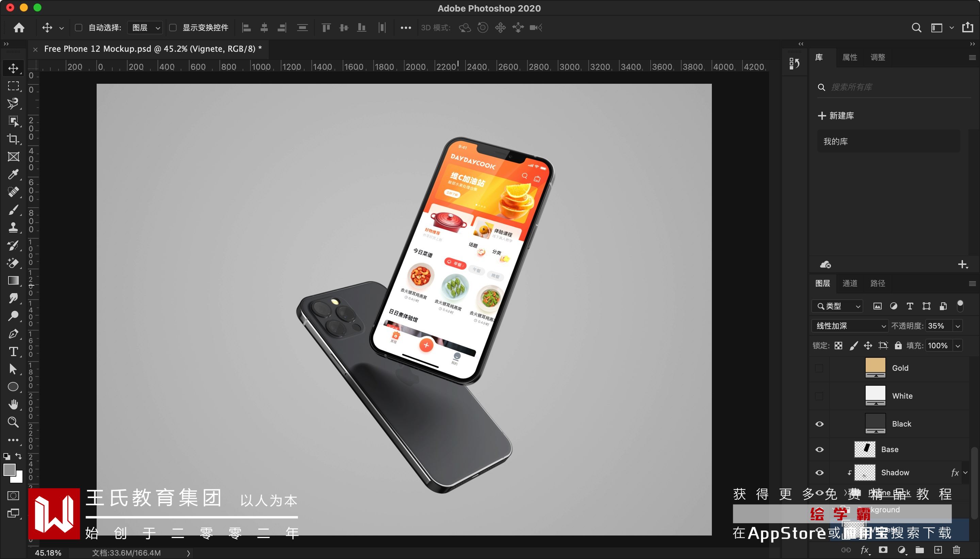Select the Hand tool

click(13, 404)
